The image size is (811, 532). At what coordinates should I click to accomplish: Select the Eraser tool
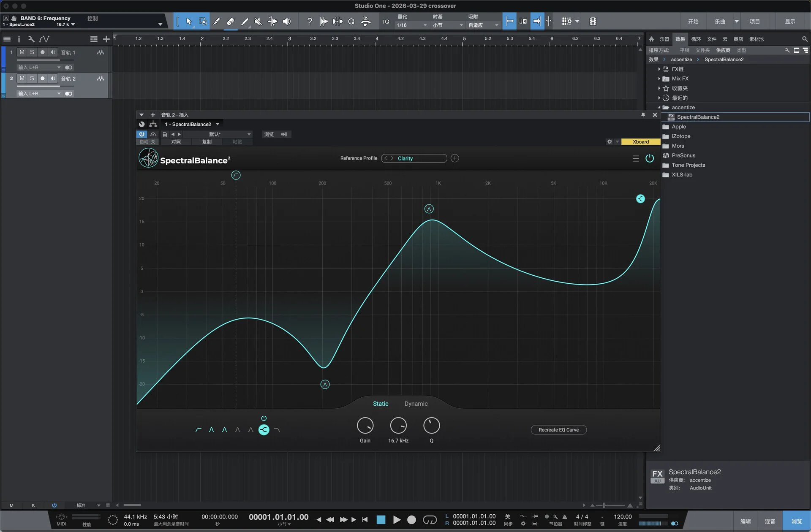pyautogui.click(x=230, y=22)
